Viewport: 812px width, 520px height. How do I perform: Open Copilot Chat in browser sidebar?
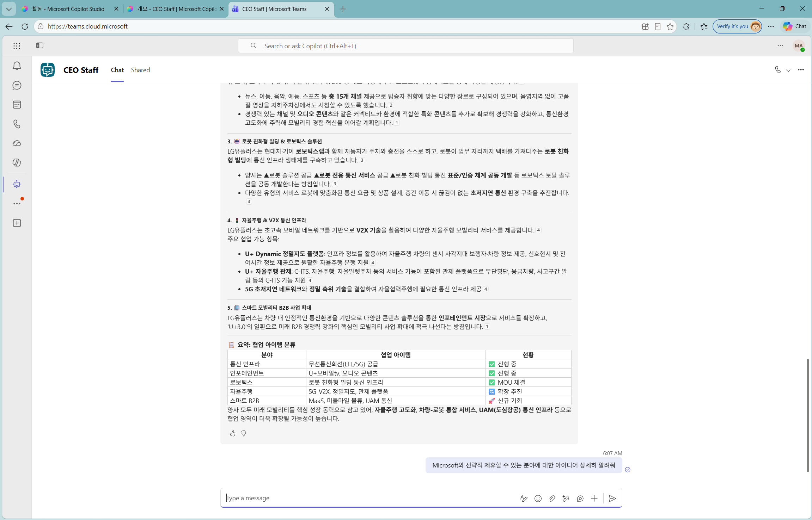(x=795, y=26)
